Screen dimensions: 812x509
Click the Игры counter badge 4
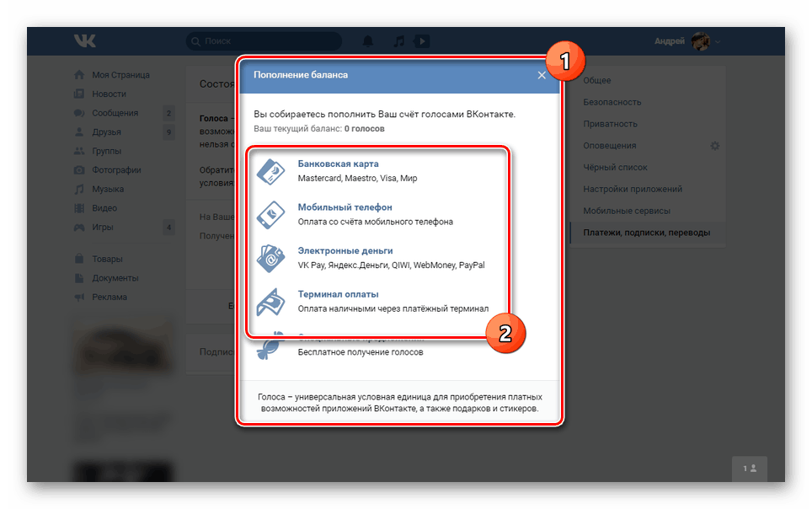coord(168,227)
